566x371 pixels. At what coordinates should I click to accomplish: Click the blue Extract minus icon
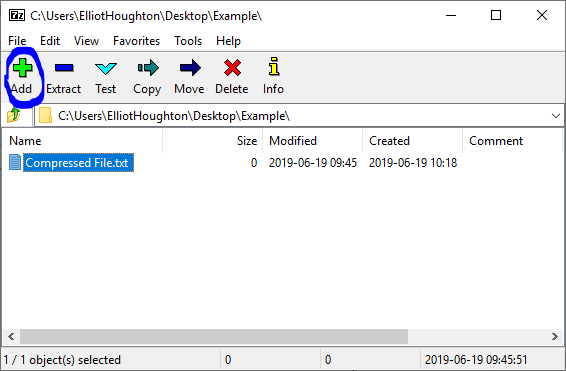(64, 67)
